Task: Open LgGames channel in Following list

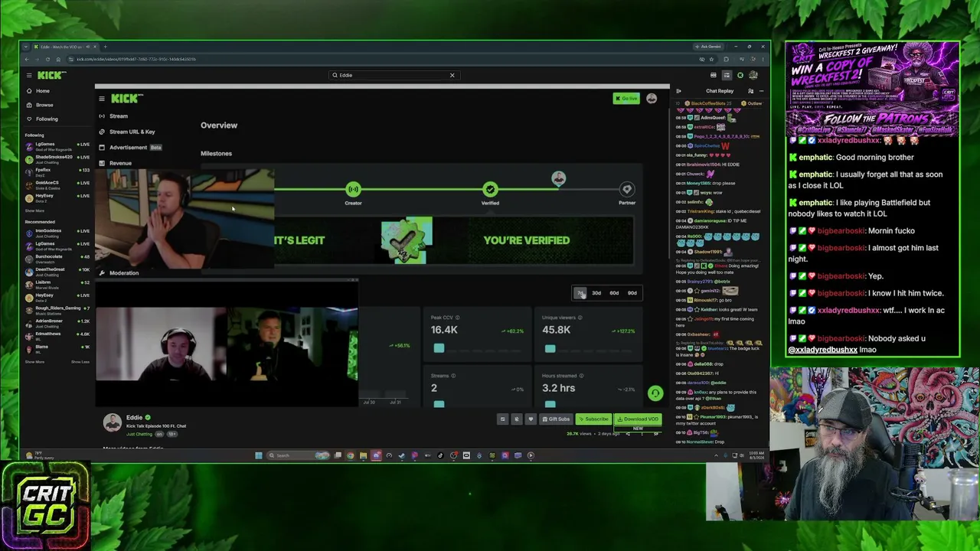Action: pyautogui.click(x=59, y=145)
